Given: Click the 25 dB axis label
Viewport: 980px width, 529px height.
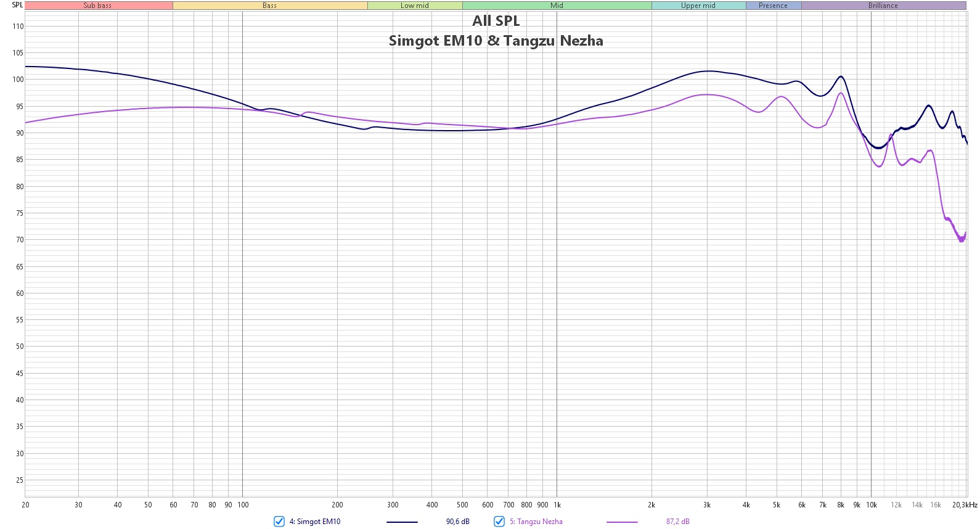Looking at the screenshot, I should 20,480.
